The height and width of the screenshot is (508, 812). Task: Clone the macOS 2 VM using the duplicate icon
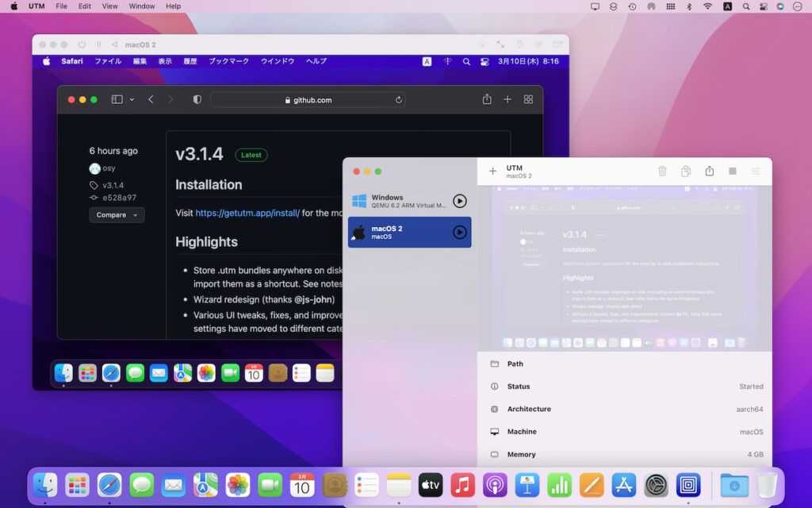[x=687, y=171]
